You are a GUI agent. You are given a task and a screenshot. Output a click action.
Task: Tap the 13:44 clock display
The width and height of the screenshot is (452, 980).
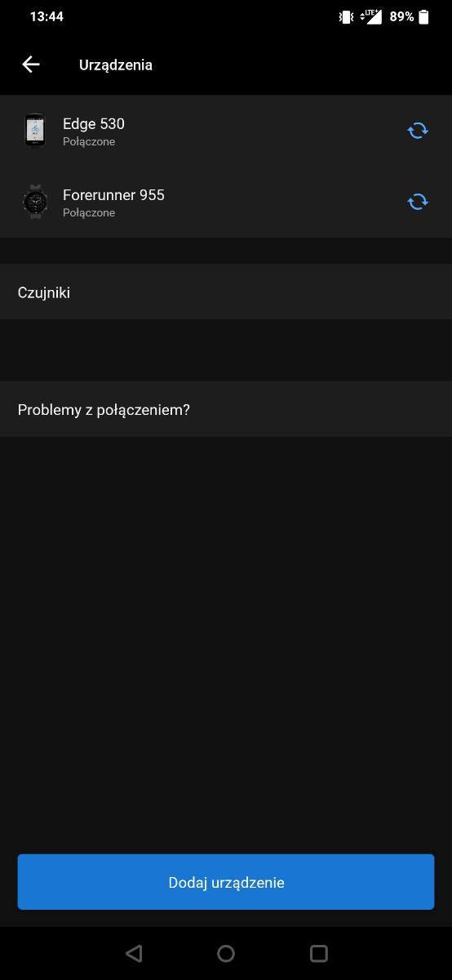[47, 16]
